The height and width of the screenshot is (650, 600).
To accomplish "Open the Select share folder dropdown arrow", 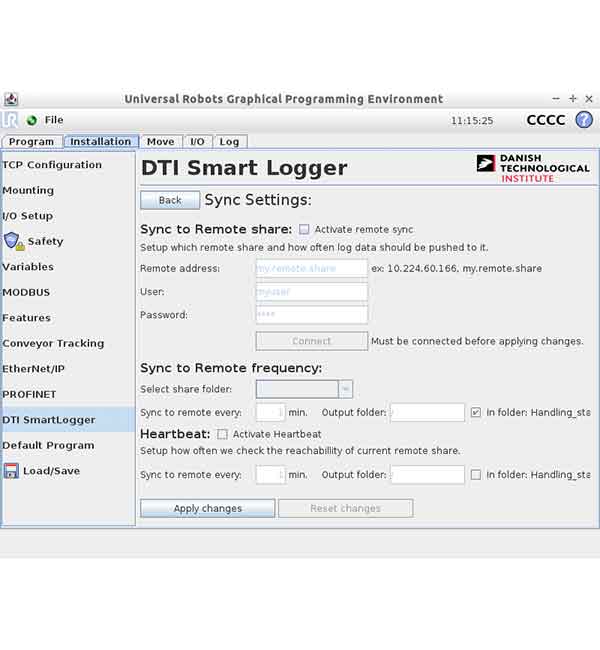I will point(345,389).
